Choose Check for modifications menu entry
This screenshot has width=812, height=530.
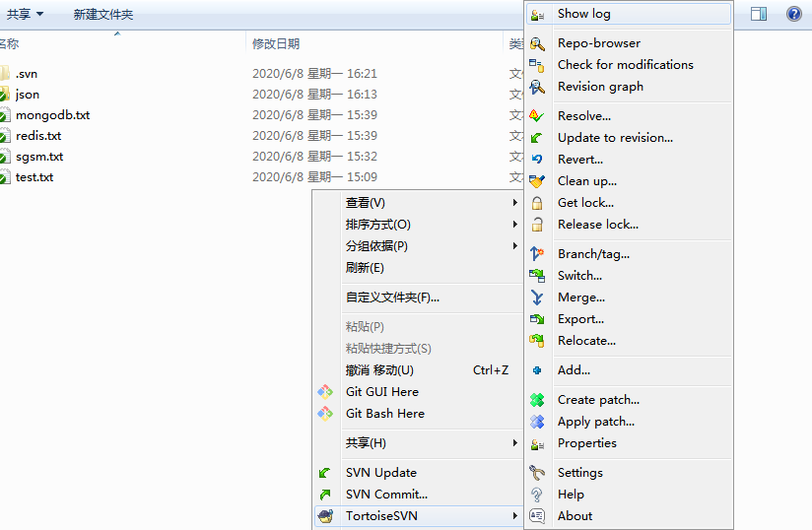(625, 65)
